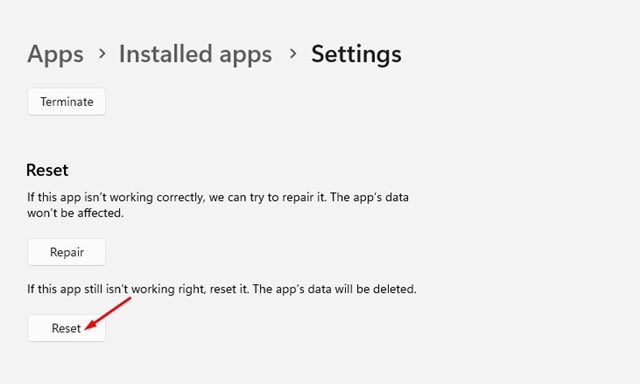This screenshot has height=384, width=640.
Task: Reset the app and delete its data
Action: click(x=67, y=328)
